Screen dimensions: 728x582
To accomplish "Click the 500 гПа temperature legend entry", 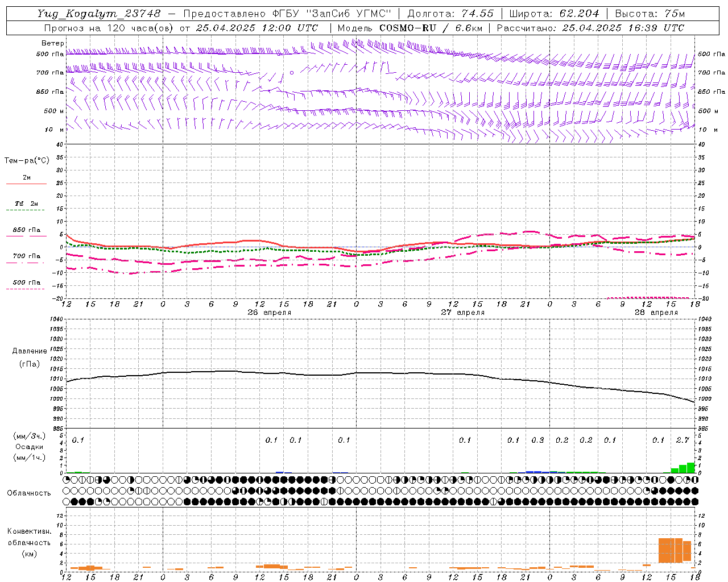I will [x=26, y=282].
